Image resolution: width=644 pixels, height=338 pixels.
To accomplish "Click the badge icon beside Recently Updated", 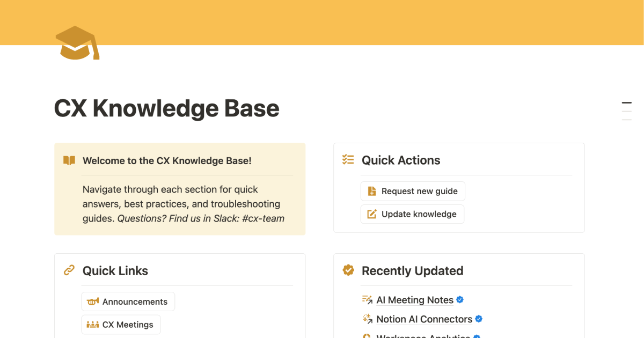I will [348, 270].
